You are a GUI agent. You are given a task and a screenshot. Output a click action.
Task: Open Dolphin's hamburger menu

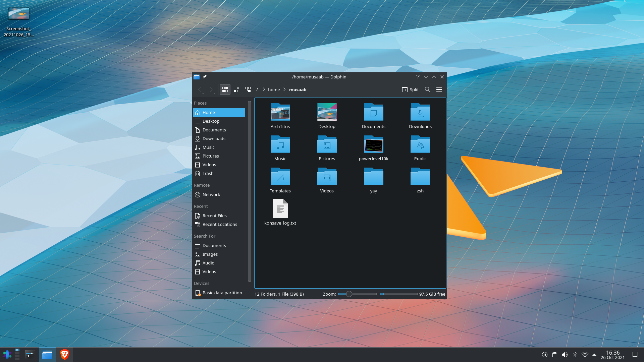pyautogui.click(x=439, y=89)
